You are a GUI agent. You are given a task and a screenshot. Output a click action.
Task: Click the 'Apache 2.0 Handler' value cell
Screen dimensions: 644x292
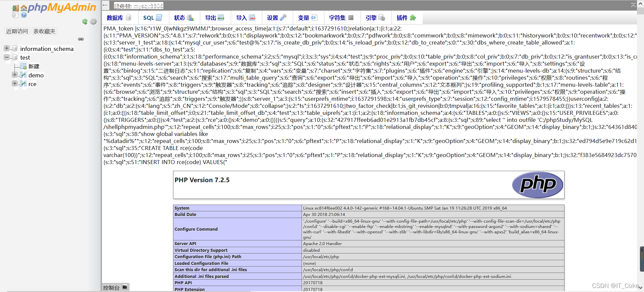pos(433,243)
